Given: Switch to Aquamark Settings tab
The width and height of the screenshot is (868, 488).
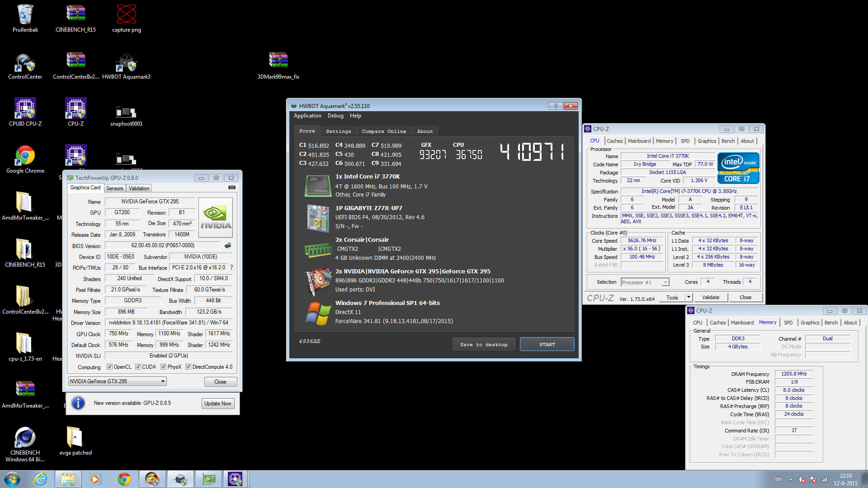Looking at the screenshot, I should pos(338,131).
